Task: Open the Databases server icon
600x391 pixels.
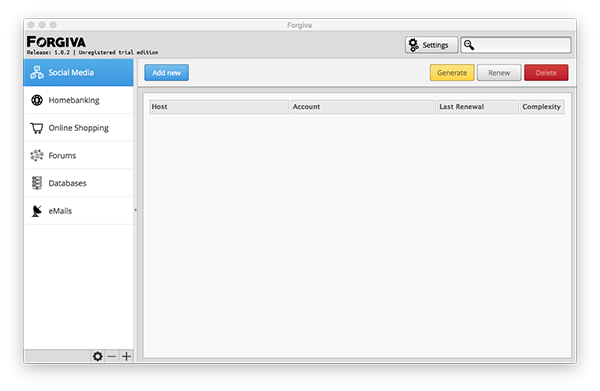Action: click(x=37, y=183)
